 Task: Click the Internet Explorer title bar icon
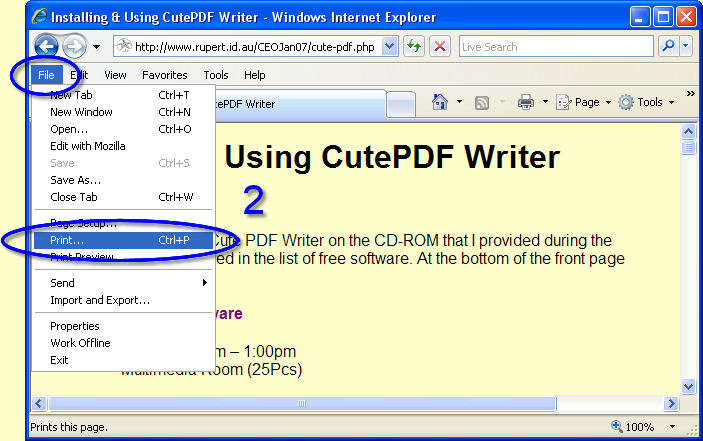[x=39, y=16]
